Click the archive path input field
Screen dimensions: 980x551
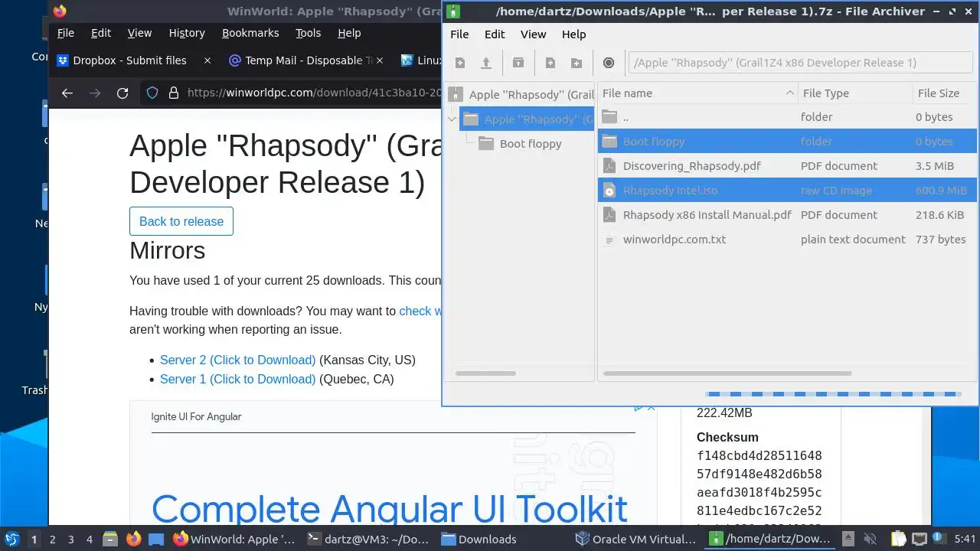tap(801, 63)
